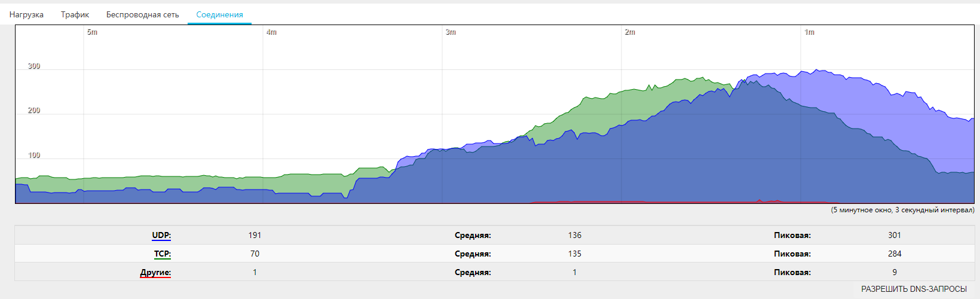The width and height of the screenshot is (980, 299).
Task: Click the РАЗРЕШИТЬ DNS-ЗАПРОСЫ button
Action: pyautogui.click(x=914, y=289)
